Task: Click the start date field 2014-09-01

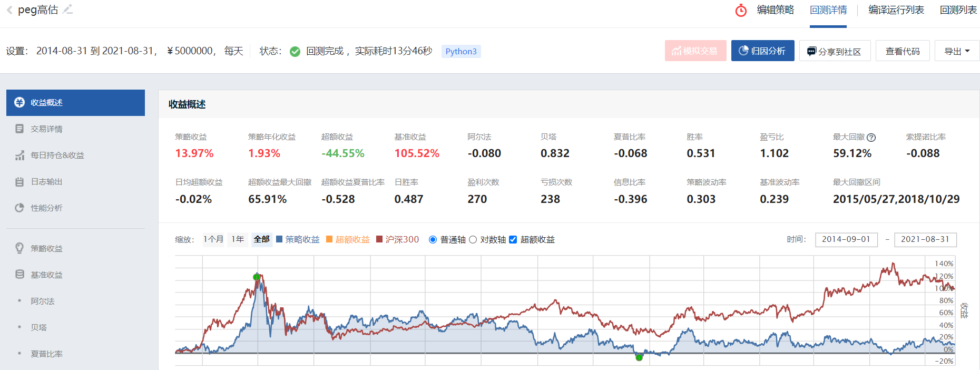Action: pos(846,239)
